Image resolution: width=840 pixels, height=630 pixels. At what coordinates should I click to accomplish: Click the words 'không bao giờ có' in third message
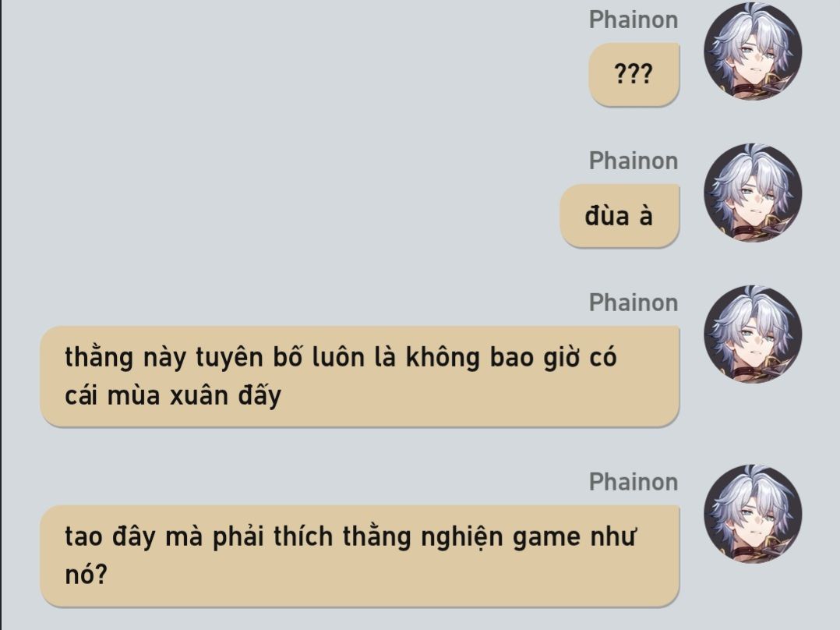511,358
